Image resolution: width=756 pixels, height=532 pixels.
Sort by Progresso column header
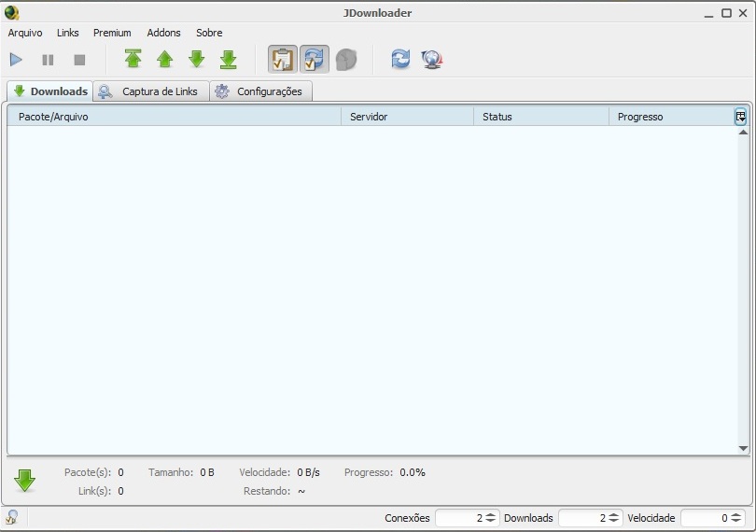click(671, 117)
